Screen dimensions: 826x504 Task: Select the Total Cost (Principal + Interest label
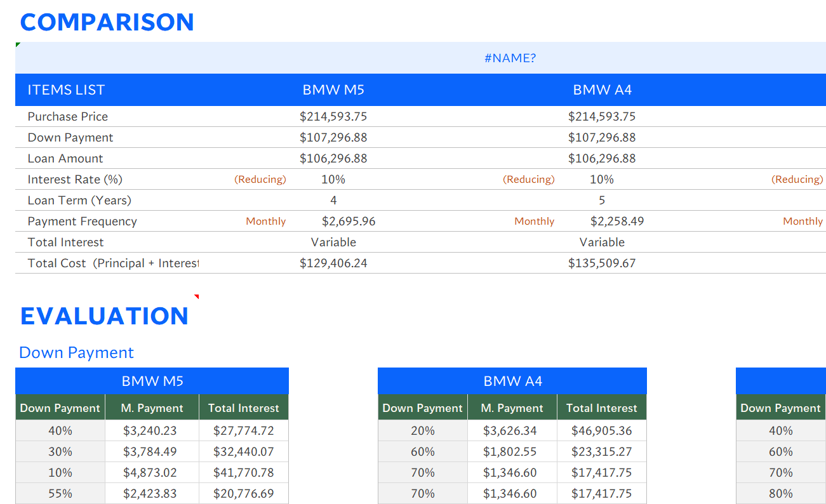[x=113, y=263]
